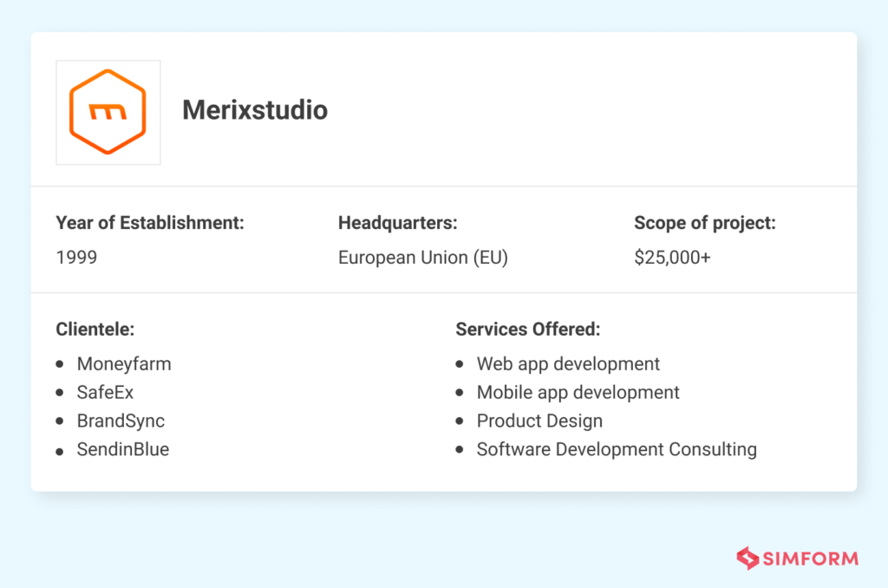Click the bullet next to SendinBlue
The width and height of the screenshot is (888, 588).
coord(59,450)
